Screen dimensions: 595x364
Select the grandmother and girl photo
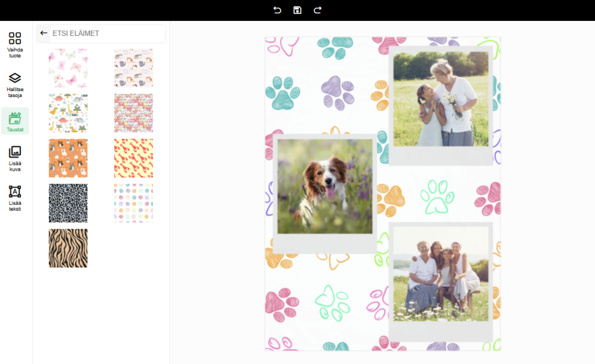(x=441, y=99)
